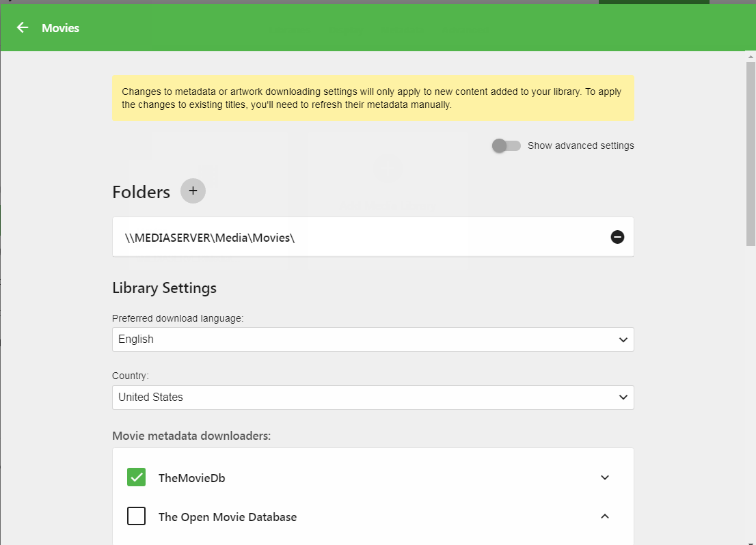Open the Preferred download language dropdown
Screen dimensions: 756x545
click(373, 339)
